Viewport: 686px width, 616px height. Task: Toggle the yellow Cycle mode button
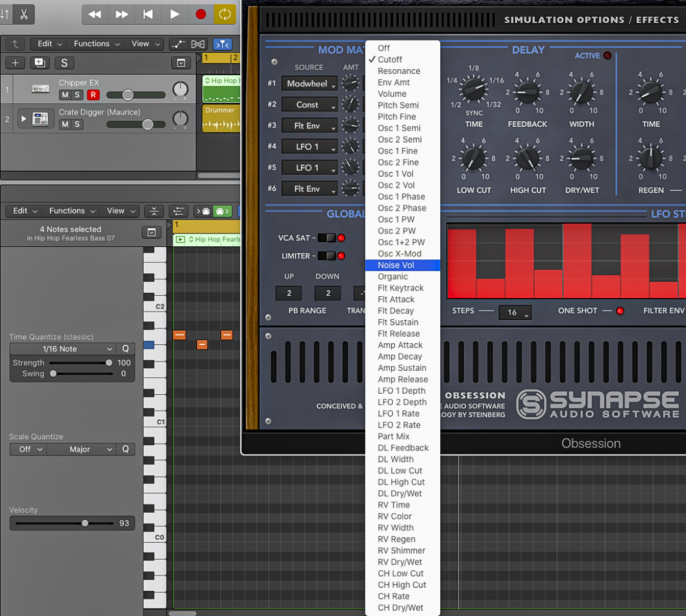(225, 15)
